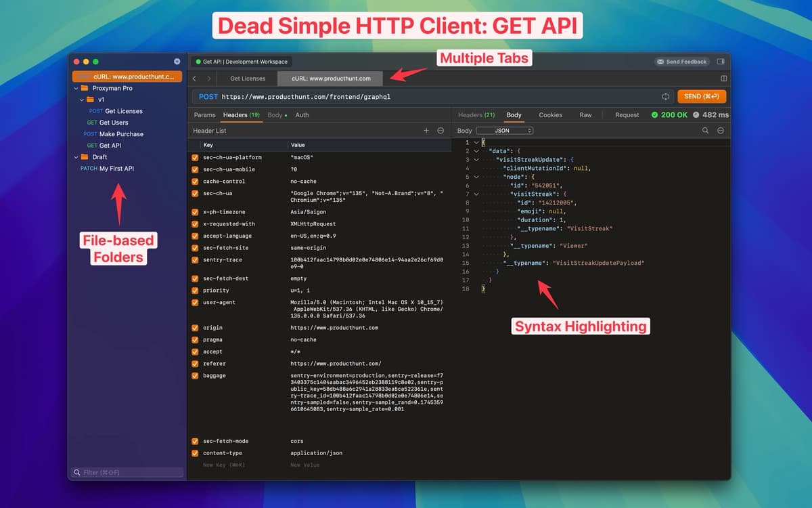Open the JSON body format dropdown
The width and height of the screenshot is (812, 508).
tap(504, 131)
